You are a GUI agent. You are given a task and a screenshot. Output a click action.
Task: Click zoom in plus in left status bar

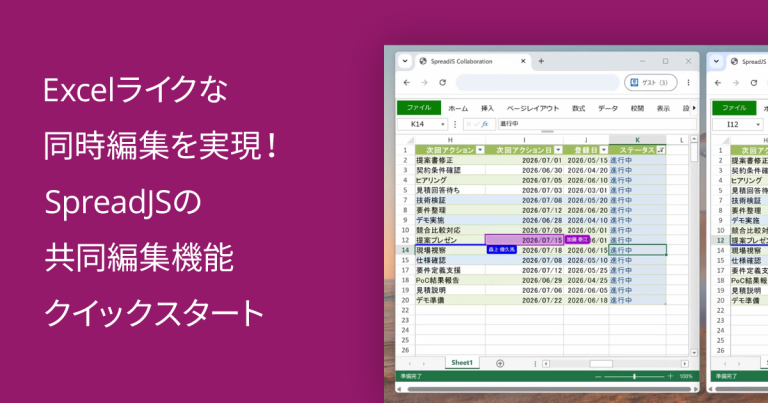point(670,376)
